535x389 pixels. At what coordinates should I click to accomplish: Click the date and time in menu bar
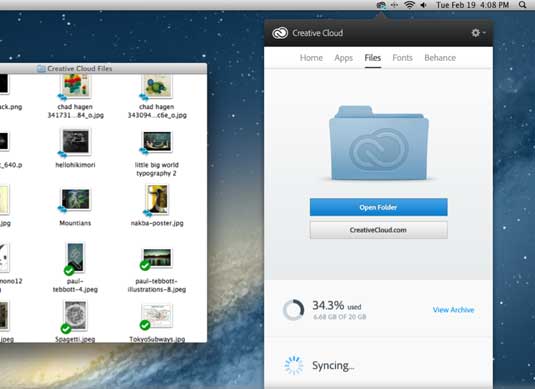(473, 5)
